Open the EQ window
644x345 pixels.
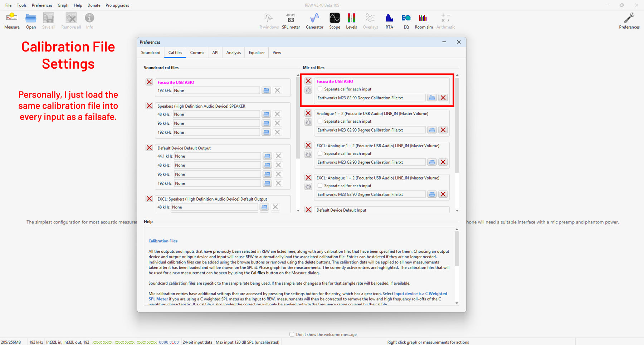click(406, 21)
